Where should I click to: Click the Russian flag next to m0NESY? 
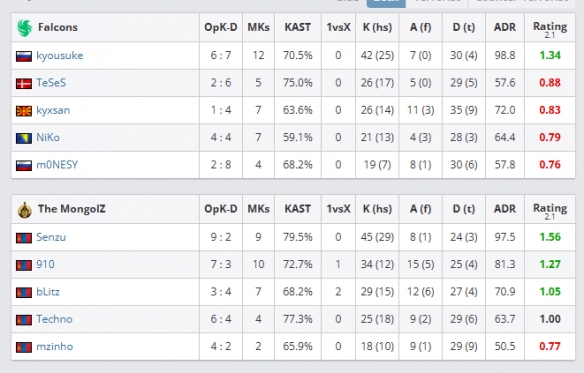tap(24, 165)
